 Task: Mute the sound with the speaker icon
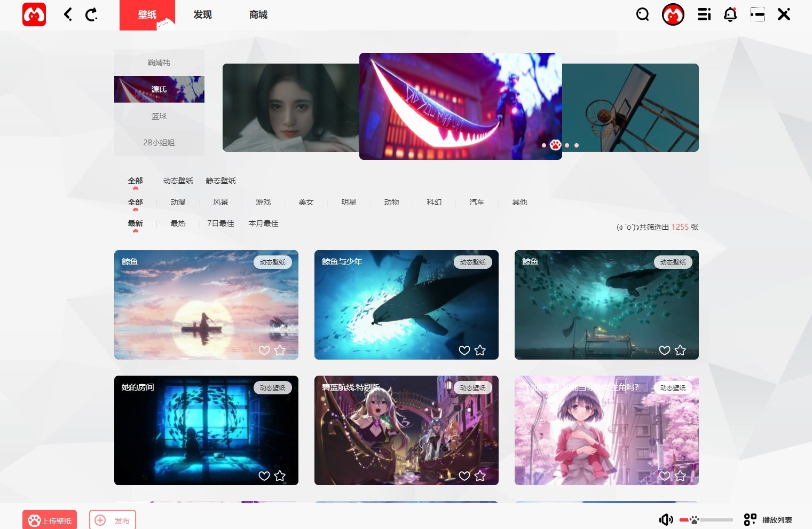[666, 519]
